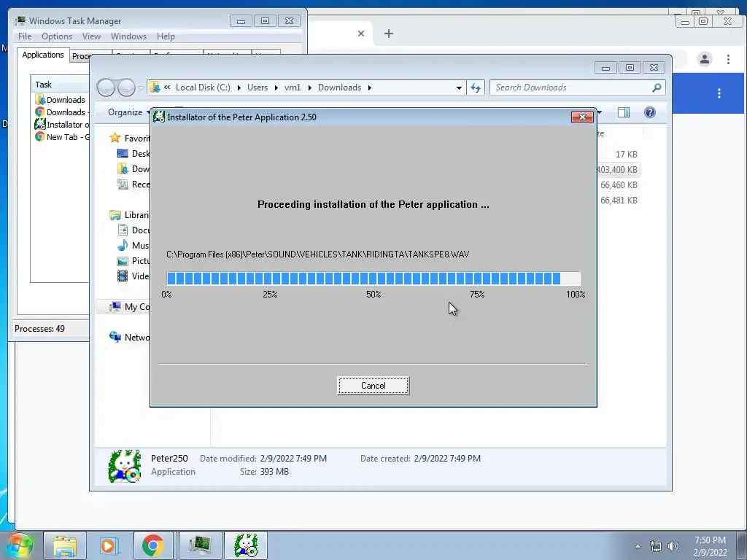Select Documents library in navigation pane

point(133,230)
